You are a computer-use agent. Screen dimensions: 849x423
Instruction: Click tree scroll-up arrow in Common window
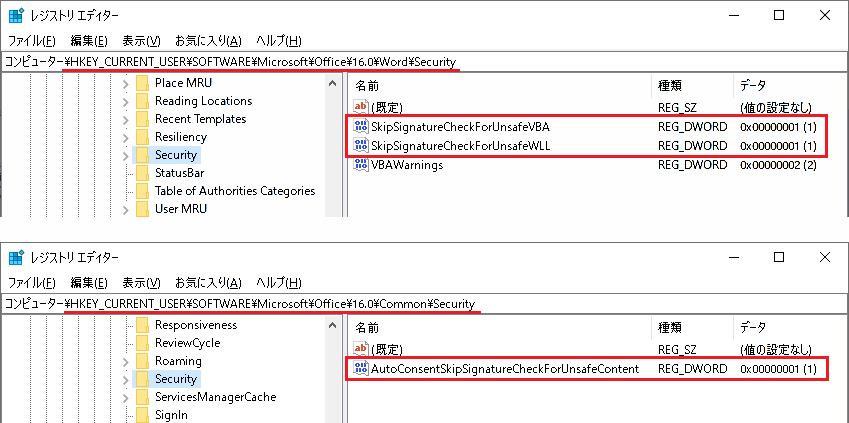click(332, 326)
